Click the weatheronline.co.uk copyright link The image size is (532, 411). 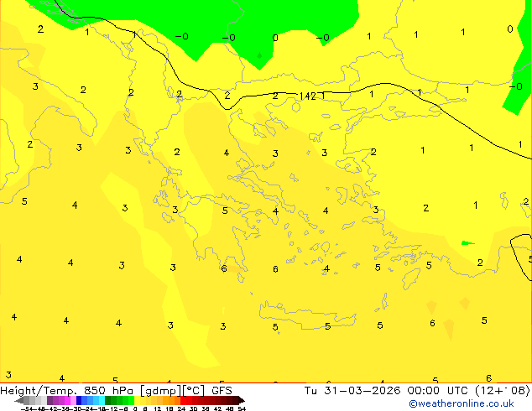(462, 403)
